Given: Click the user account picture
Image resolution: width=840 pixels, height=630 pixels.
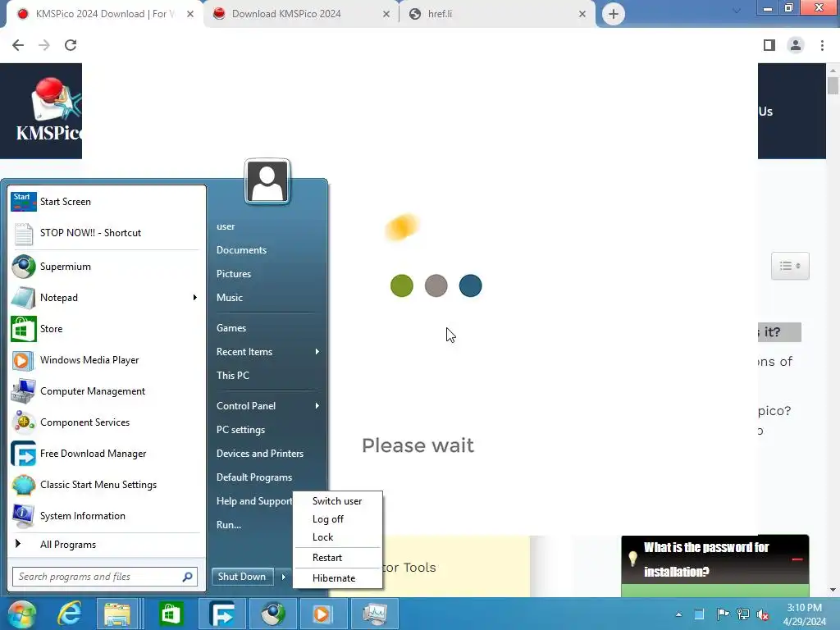Looking at the screenshot, I should coord(267,181).
